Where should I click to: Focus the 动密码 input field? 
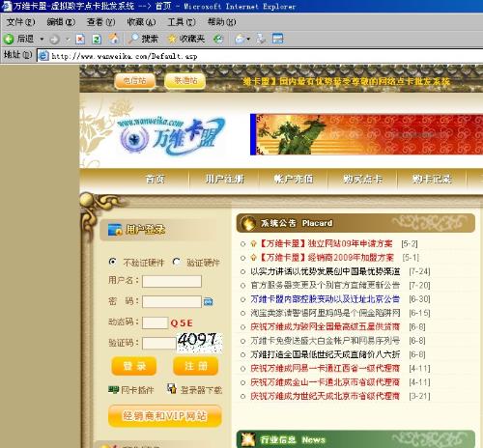click(x=155, y=322)
